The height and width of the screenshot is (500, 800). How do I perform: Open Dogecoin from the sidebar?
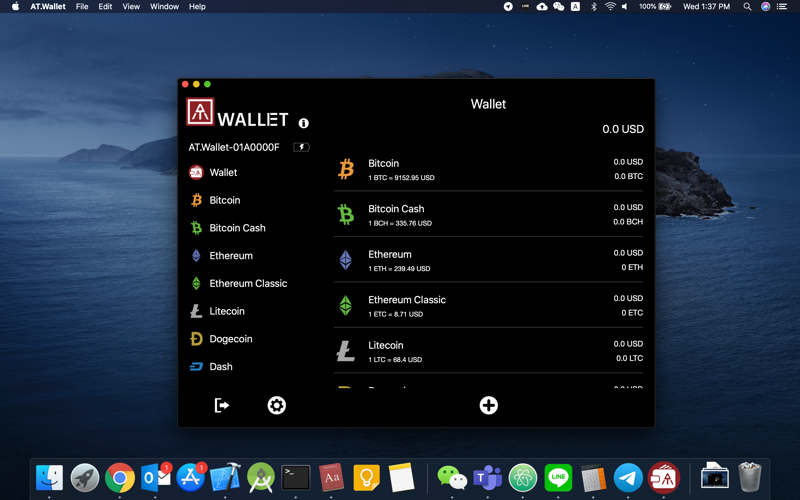(x=230, y=339)
